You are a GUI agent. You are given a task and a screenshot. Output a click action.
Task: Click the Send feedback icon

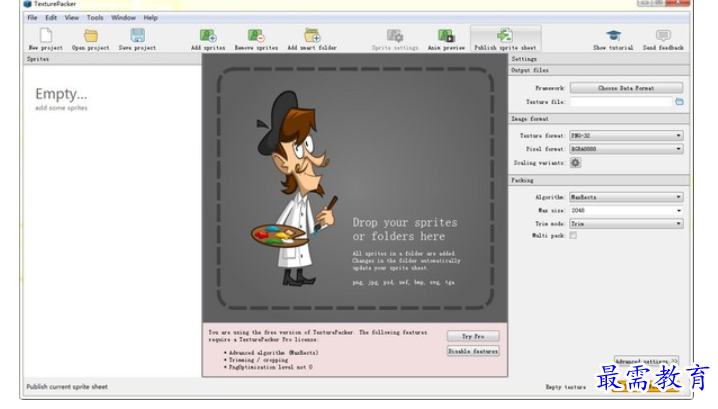pos(663,36)
